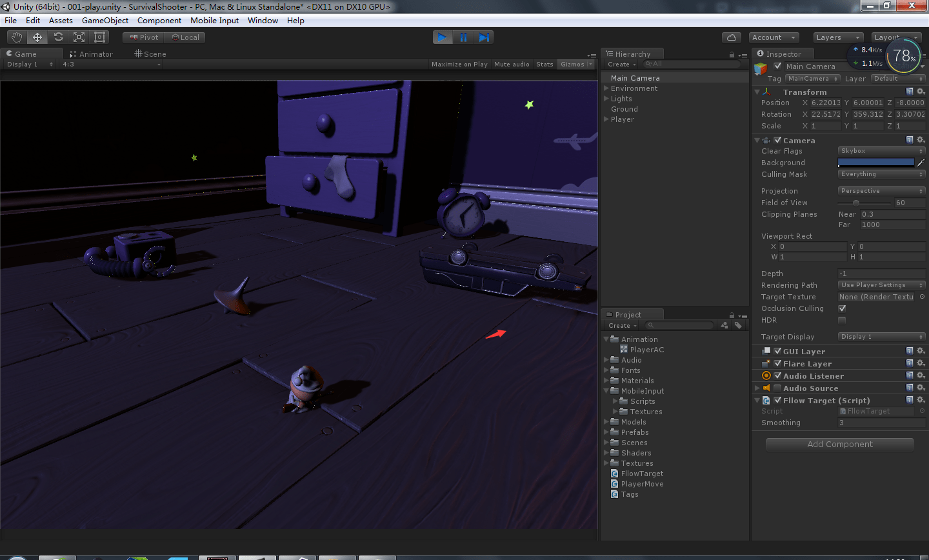Pause the game preview
Screen dimensions: 929x560
tap(463, 37)
